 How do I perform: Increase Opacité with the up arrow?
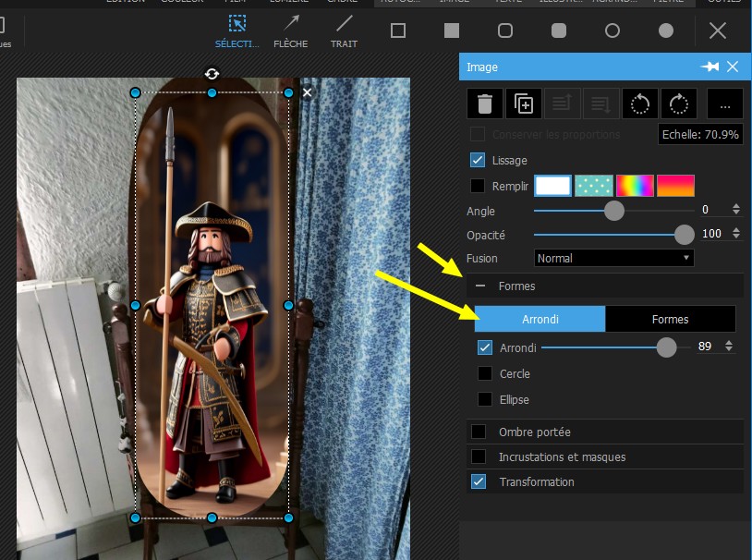(x=736, y=230)
